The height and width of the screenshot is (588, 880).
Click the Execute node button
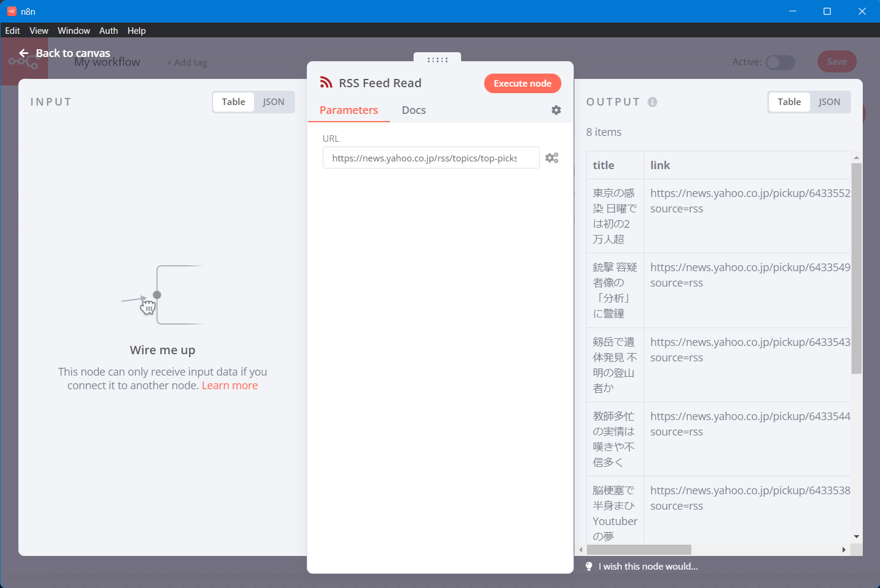pos(522,84)
